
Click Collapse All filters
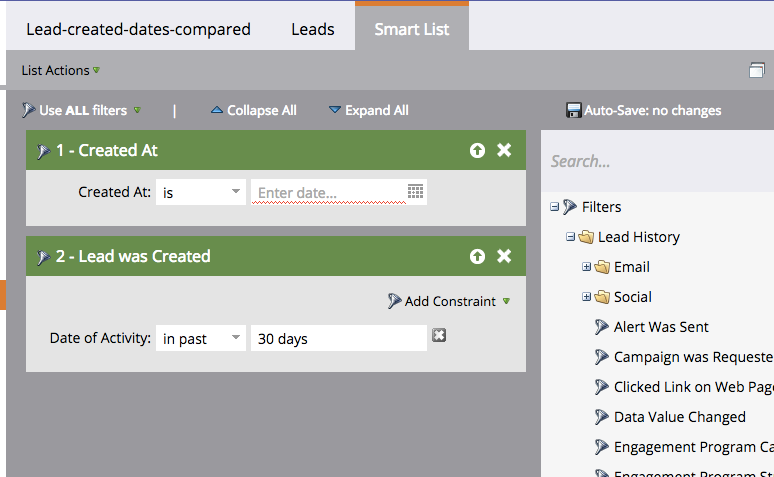[x=253, y=110]
